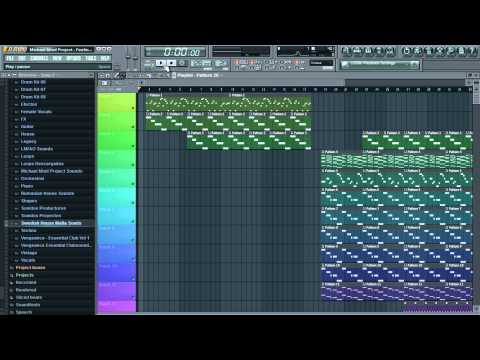Open the FILE menu
The width and height of the screenshot is (480, 360).
pos(10,58)
